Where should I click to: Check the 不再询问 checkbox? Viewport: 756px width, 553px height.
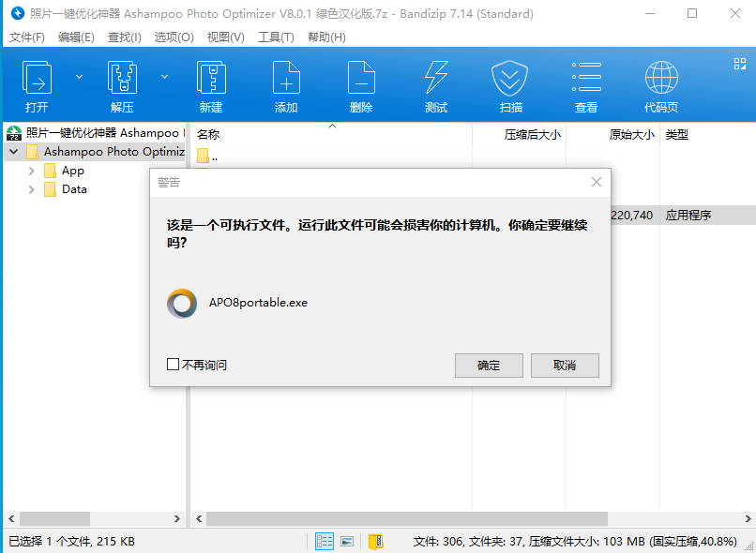click(174, 365)
